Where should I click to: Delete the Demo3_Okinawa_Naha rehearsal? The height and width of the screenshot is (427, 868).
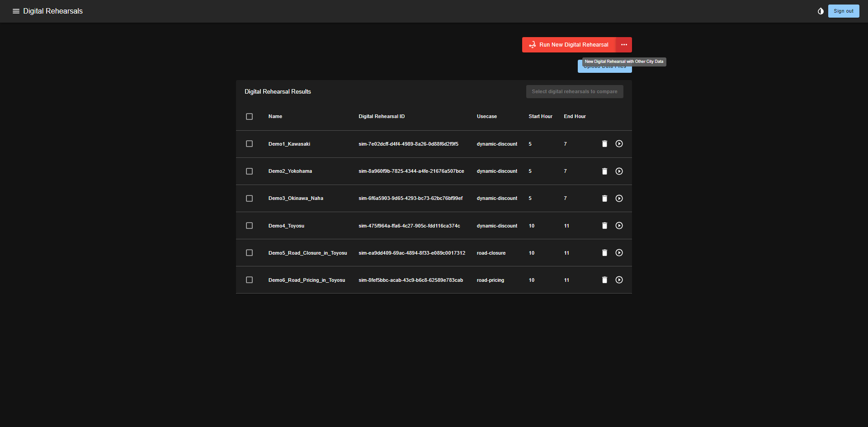pos(604,199)
